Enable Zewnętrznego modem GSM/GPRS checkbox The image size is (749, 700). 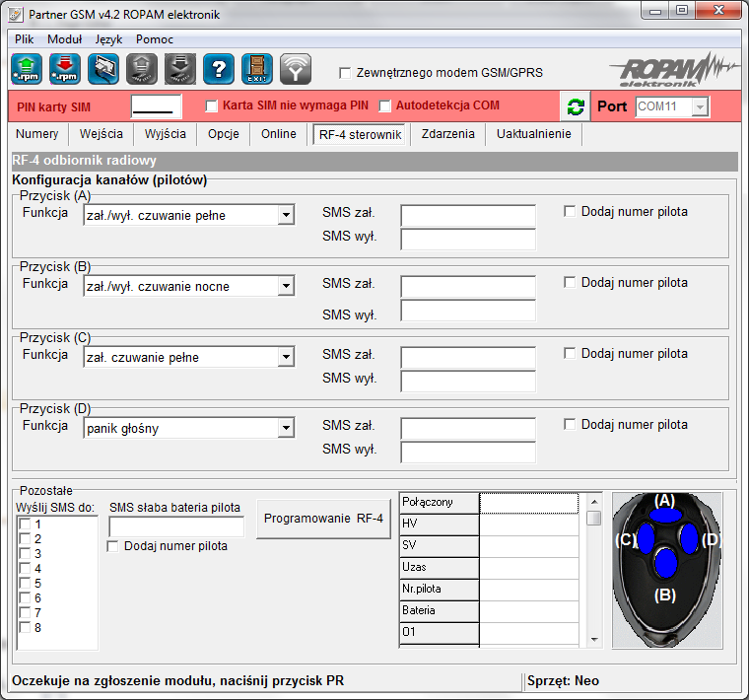tap(345, 73)
